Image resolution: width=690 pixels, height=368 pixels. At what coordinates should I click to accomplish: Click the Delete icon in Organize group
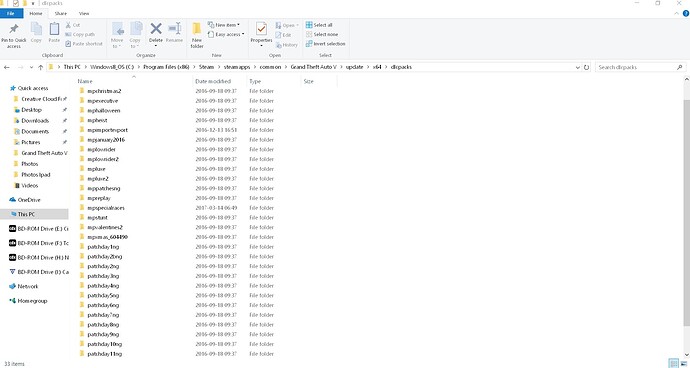(x=156, y=29)
